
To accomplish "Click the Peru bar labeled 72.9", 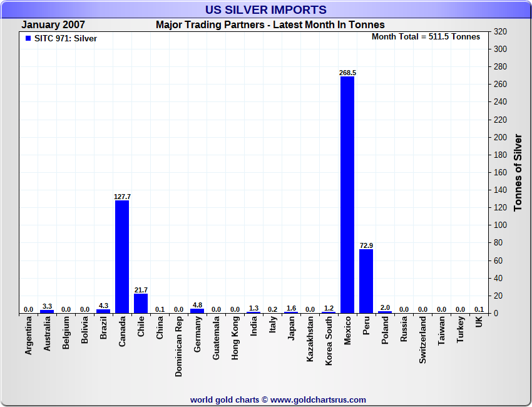I will point(366,281).
